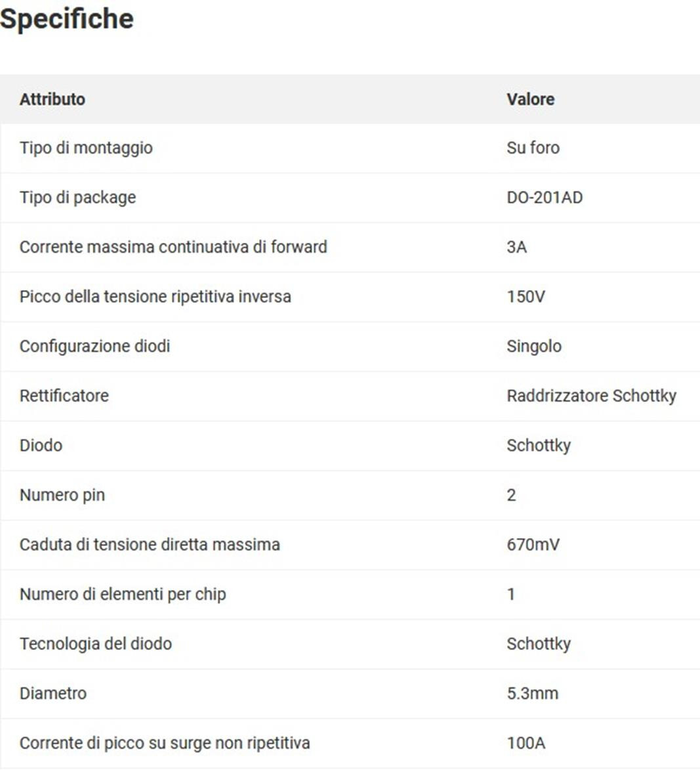Viewport: 700px width, 770px height.
Task: Select the Attributo column header
Action: pos(52,99)
